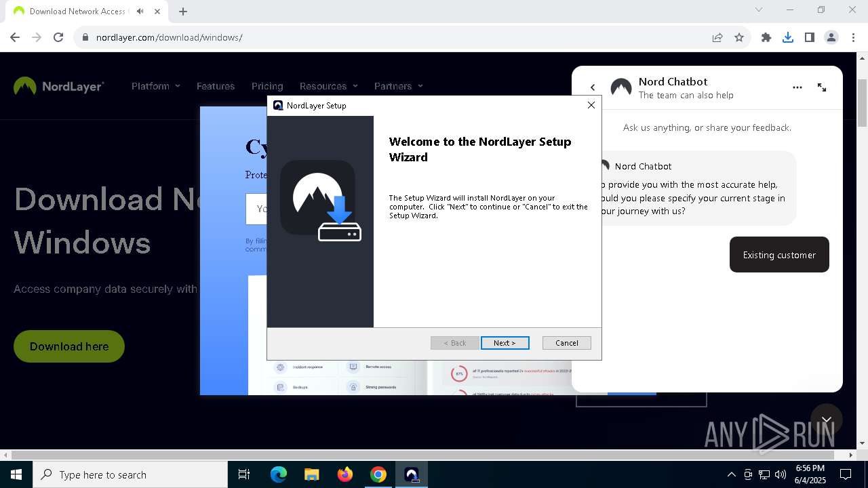
Task: Open the Windows Start menu
Action: tap(16, 474)
